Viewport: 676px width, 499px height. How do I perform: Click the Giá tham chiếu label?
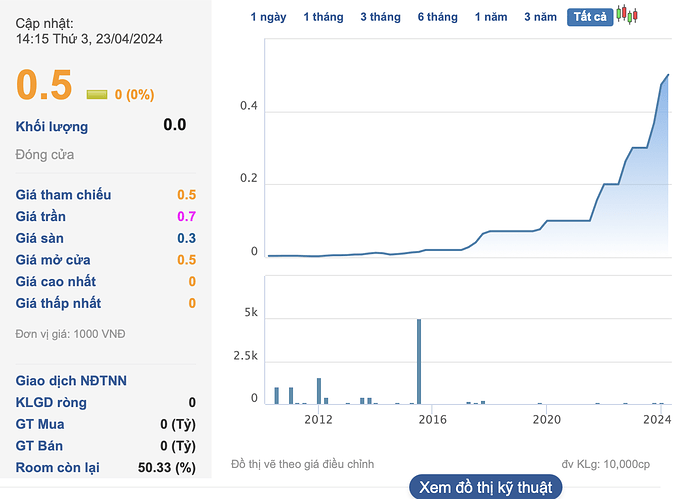pos(63,195)
